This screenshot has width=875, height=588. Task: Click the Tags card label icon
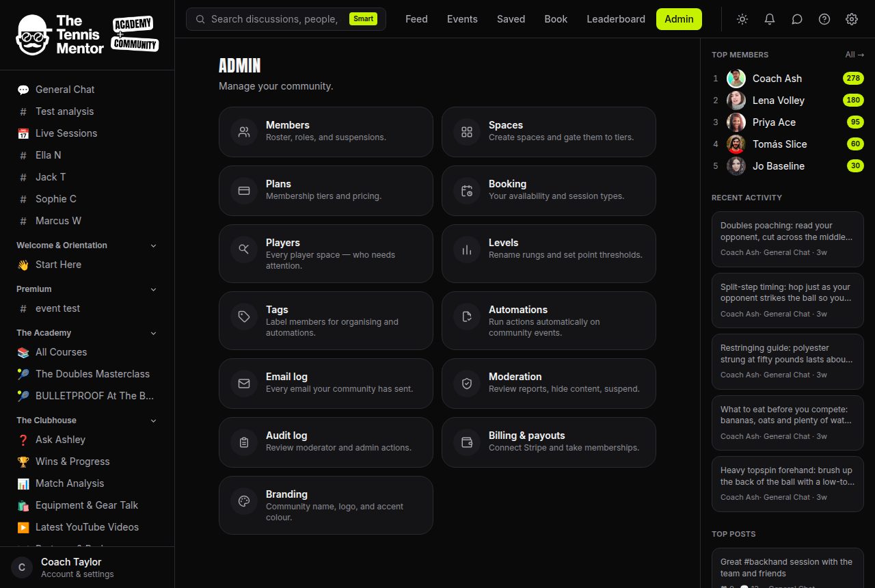(244, 317)
